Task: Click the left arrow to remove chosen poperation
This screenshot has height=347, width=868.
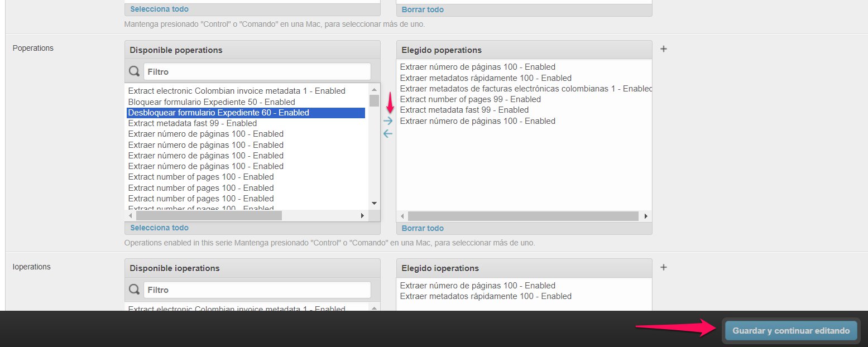Action: click(388, 134)
